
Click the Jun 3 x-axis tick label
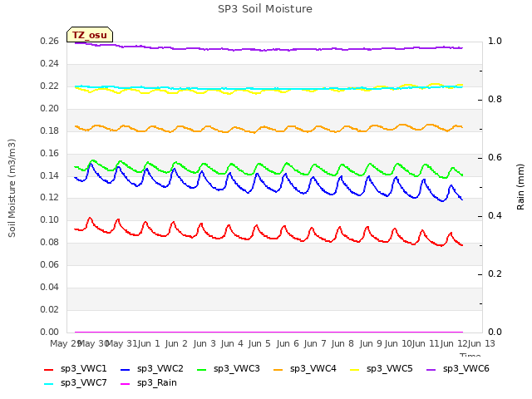click(204, 343)
